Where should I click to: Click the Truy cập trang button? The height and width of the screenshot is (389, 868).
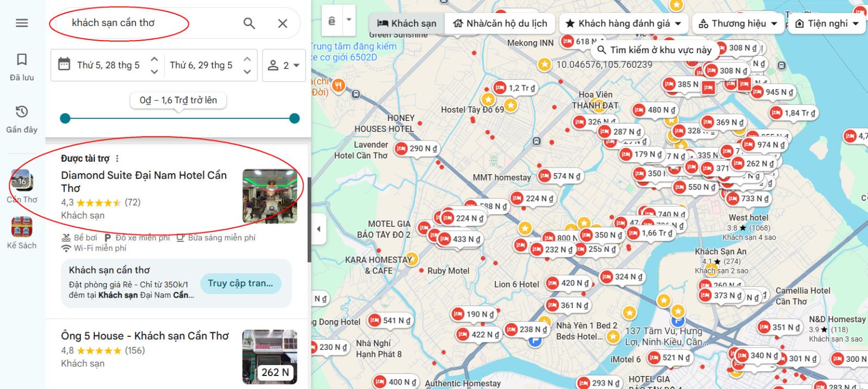tap(240, 283)
